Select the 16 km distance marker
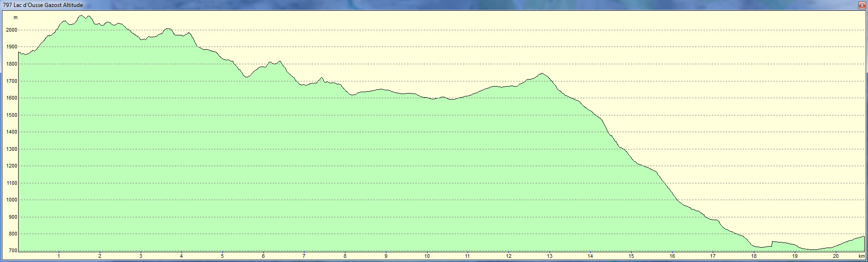The height and width of the screenshot is (262, 868). pyautogui.click(x=672, y=256)
